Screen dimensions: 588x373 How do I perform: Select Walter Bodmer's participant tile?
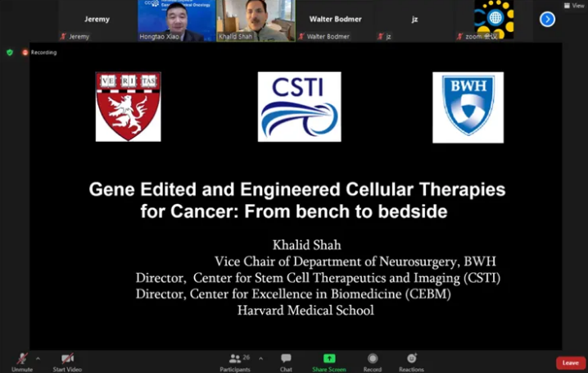pos(335,20)
